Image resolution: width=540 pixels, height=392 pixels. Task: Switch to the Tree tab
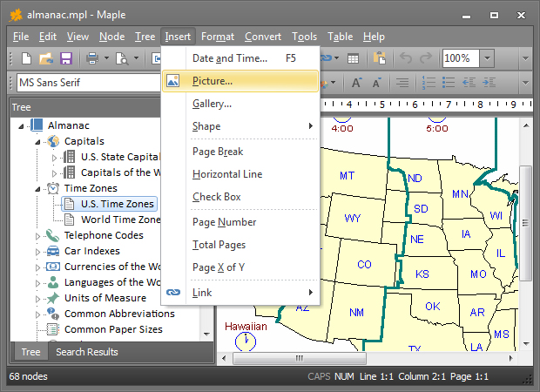click(x=30, y=352)
